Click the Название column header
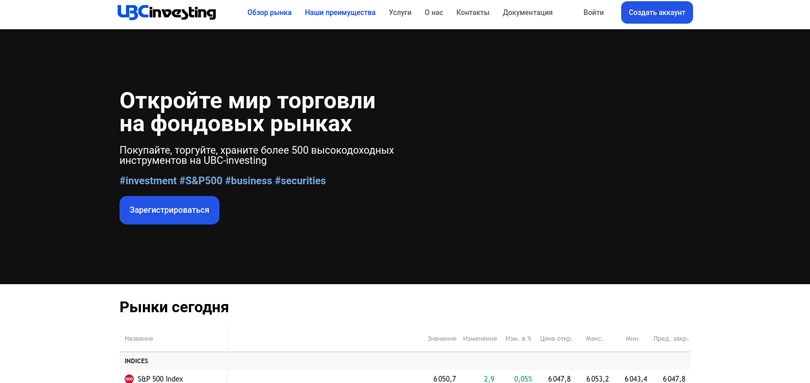Screen dimensions: 810x383 tap(138, 339)
